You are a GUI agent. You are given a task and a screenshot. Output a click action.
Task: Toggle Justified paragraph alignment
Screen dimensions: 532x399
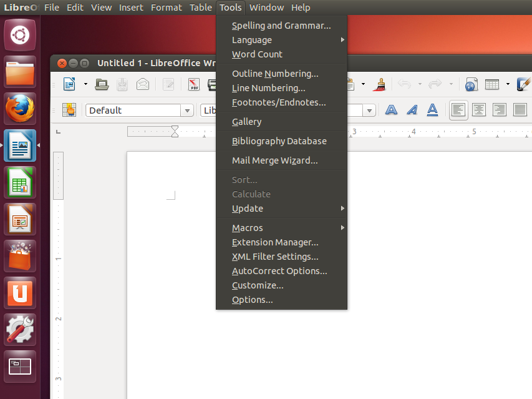tap(520, 110)
